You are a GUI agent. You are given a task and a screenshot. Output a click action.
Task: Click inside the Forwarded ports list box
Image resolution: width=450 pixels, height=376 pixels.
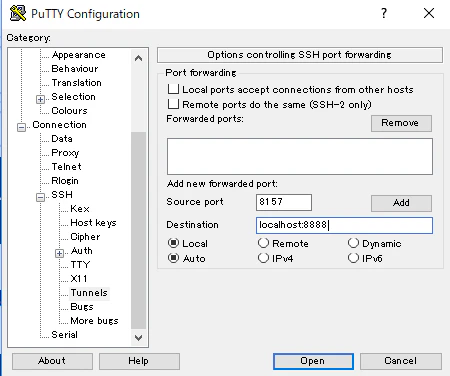300,156
